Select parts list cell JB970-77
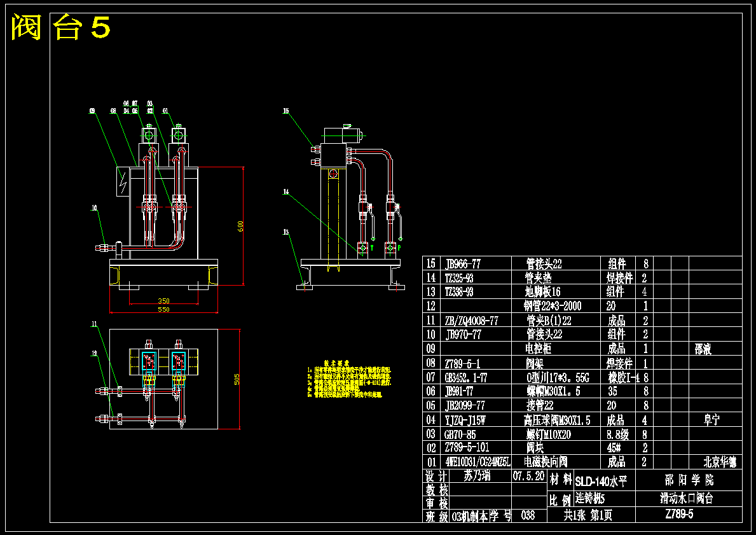The image size is (756, 535). [464, 335]
